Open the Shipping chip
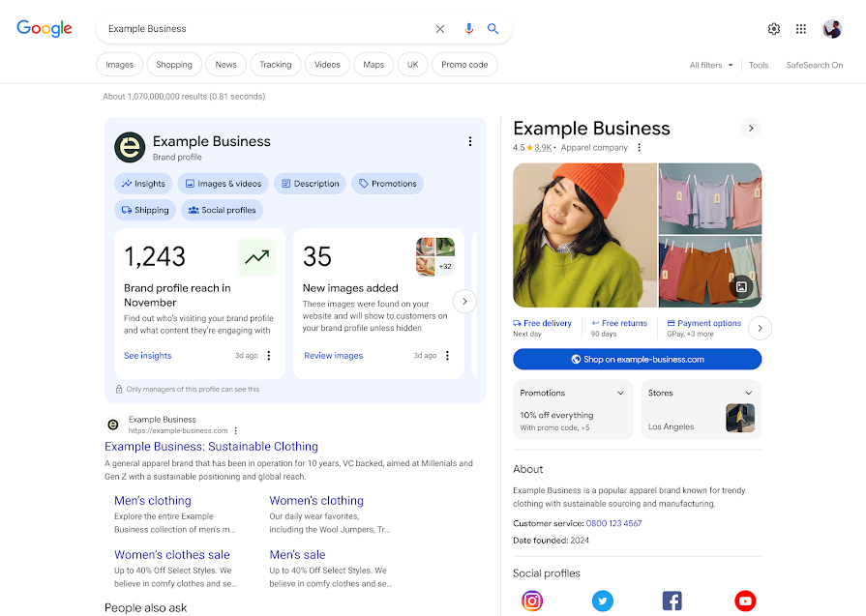This screenshot has width=866, height=616. coord(145,210)
